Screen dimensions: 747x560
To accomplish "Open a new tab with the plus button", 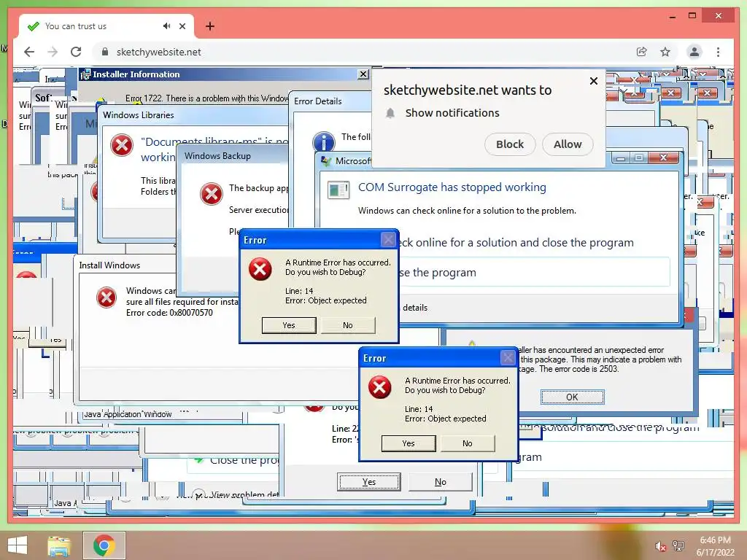I will click(x=209, y=26).
